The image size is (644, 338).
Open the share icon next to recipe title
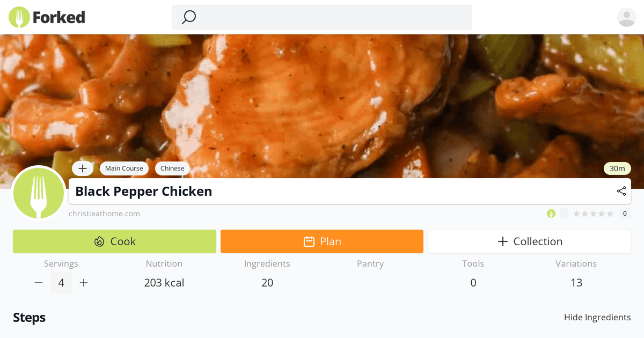tap(621, 191)
